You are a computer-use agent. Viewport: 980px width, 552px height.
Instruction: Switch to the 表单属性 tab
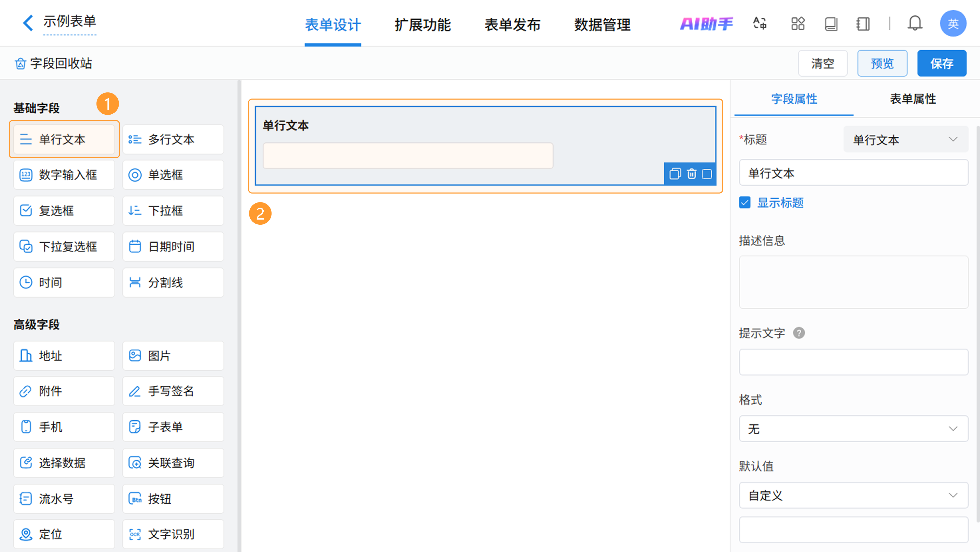[x=913, y=99]
